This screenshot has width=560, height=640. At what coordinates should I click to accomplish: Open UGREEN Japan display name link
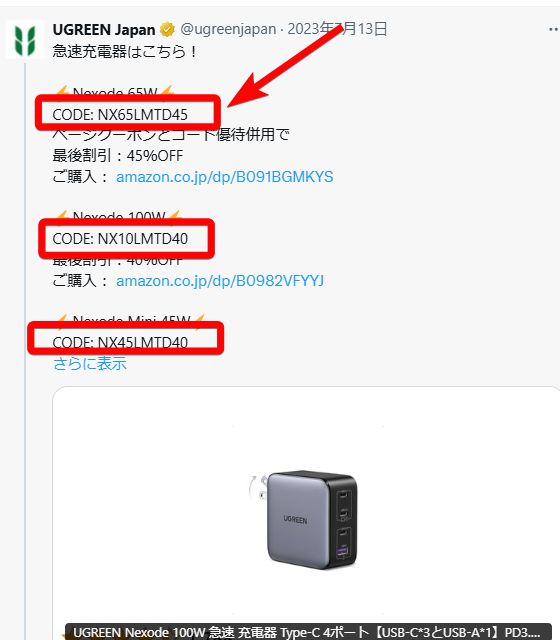tap(104, 29)
